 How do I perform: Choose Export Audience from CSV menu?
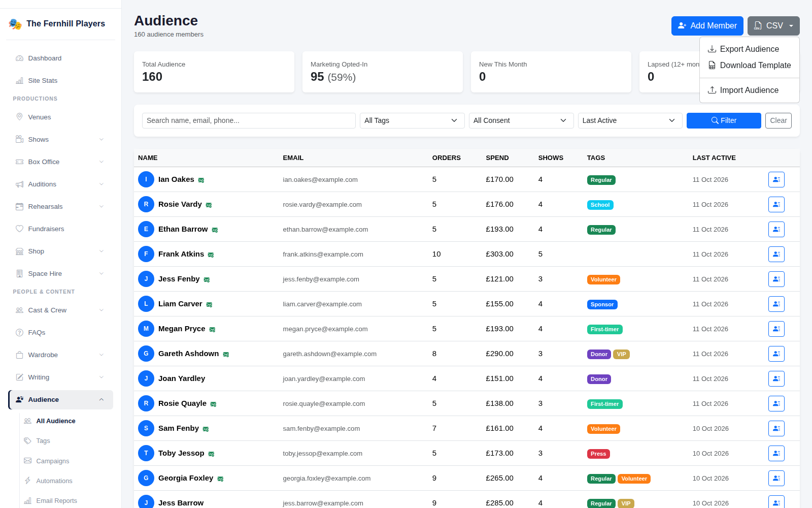pyautogui.click(x=750, y=49)
